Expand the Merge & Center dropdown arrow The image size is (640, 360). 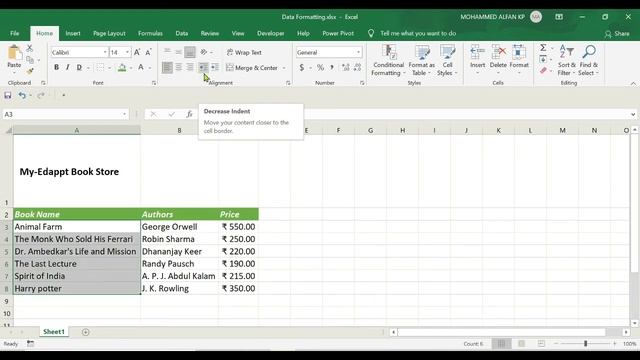point(284,68)
